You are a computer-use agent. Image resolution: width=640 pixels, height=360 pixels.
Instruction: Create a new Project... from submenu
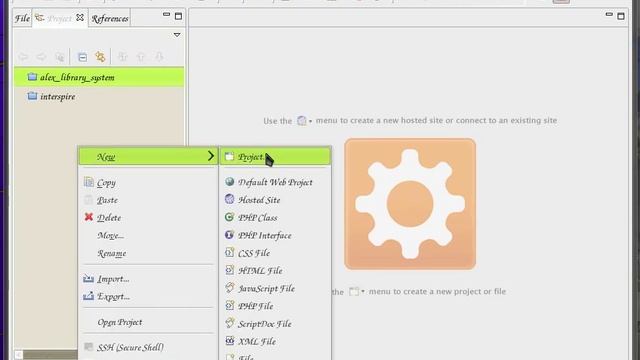tap(275, 156)
